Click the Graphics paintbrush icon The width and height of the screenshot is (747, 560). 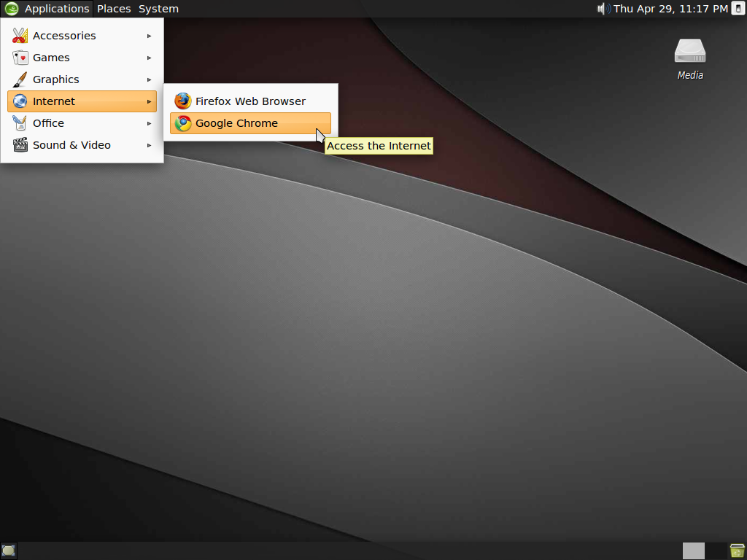point(20,79)
